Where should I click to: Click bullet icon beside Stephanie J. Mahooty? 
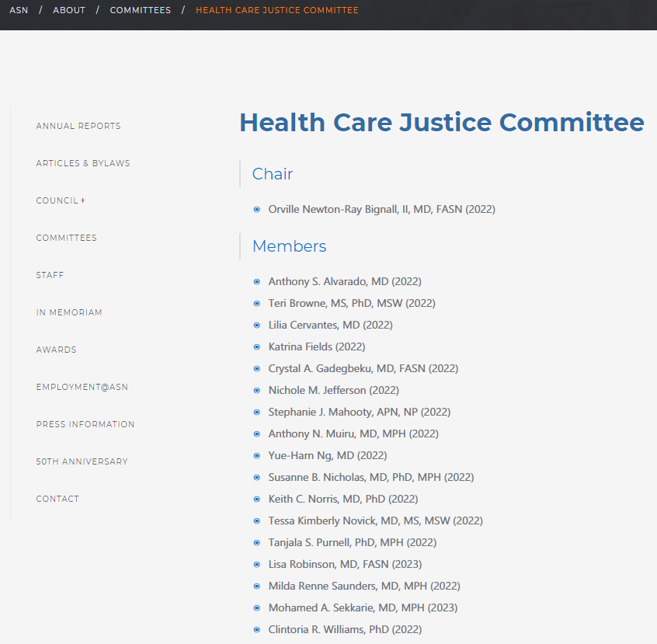coord(257,413)
